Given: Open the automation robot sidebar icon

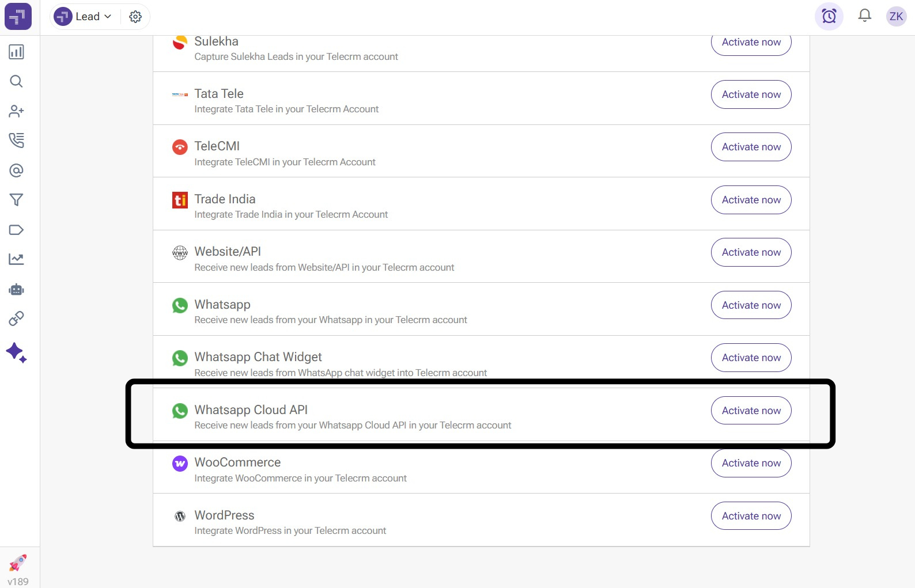Looking at the screenshot, I should pyautogui.click(x=16, y=289).
